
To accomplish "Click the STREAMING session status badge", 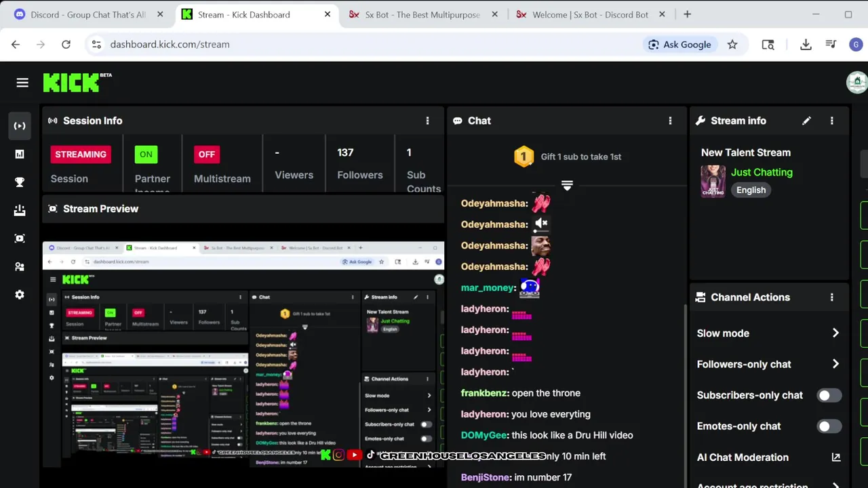I will [x=81, y=155].
